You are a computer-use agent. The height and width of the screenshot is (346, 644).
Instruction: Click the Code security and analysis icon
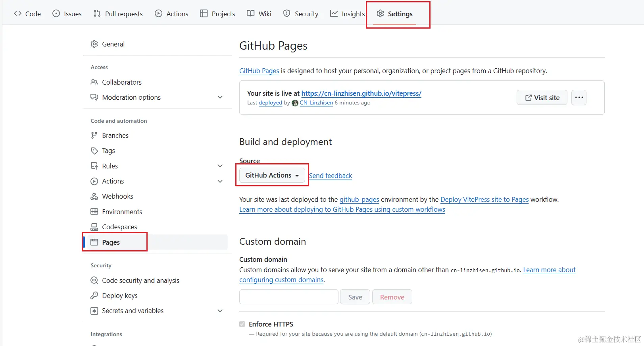(94, 280)
